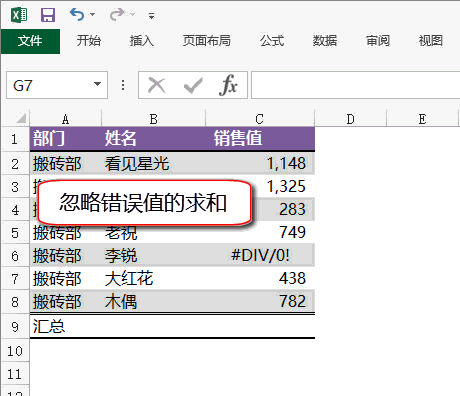
Task: Open the Undo history dropdown arrow
Action: 93,14
